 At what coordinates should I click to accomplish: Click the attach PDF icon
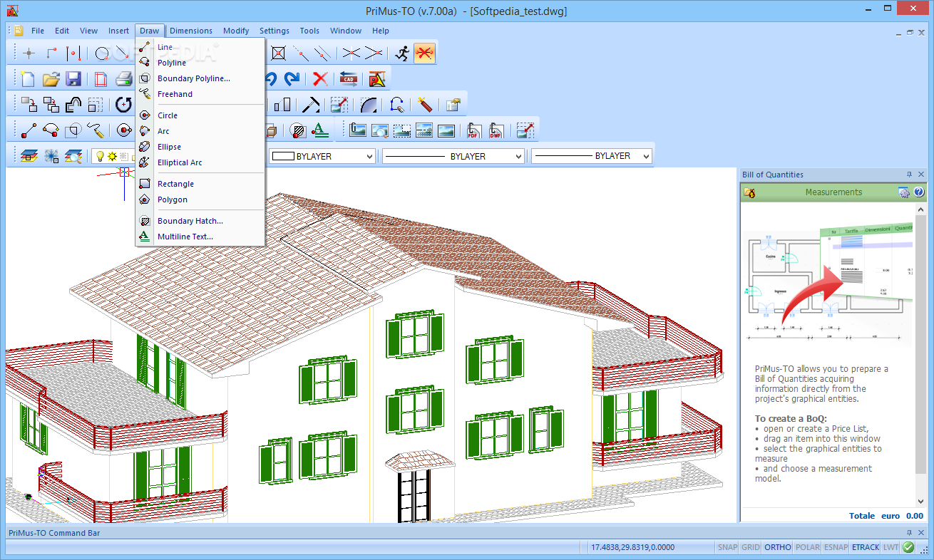[474, 130]
